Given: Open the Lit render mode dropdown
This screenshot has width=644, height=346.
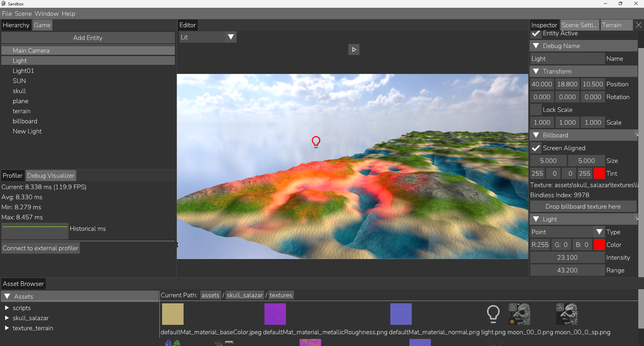Looking at the screenshot, I should click(208, 37).
